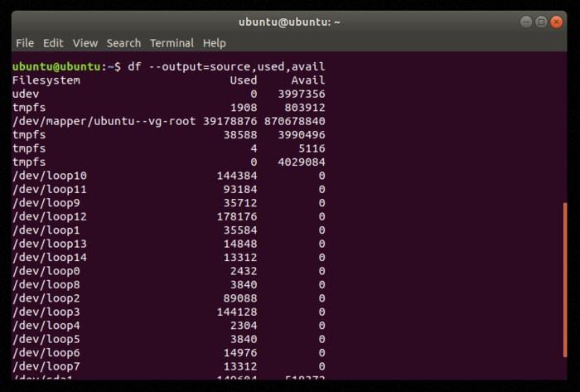Click the /dev/mapper/ubuntu--vg-root entry
Screen dimensions: 580x392
click(104, 121)
